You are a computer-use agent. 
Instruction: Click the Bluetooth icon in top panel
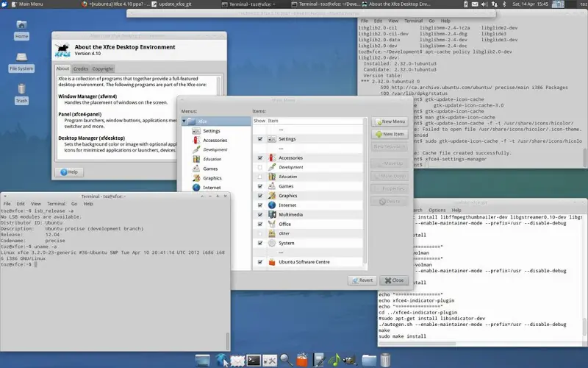[x=504, y=4]
